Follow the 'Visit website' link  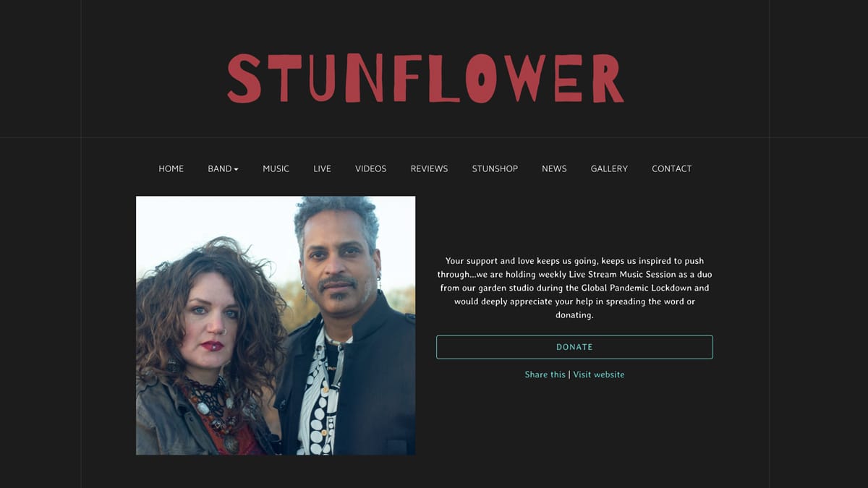(x=599, y=374)
